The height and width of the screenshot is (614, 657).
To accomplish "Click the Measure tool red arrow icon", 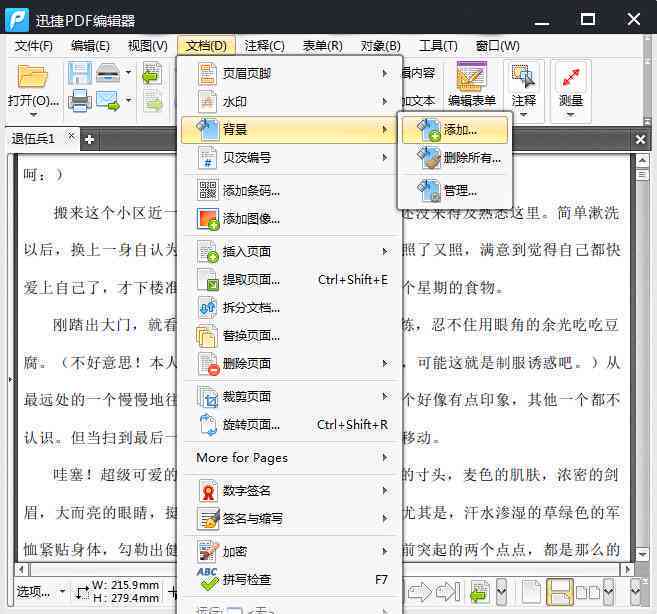I will coord(571,77).
